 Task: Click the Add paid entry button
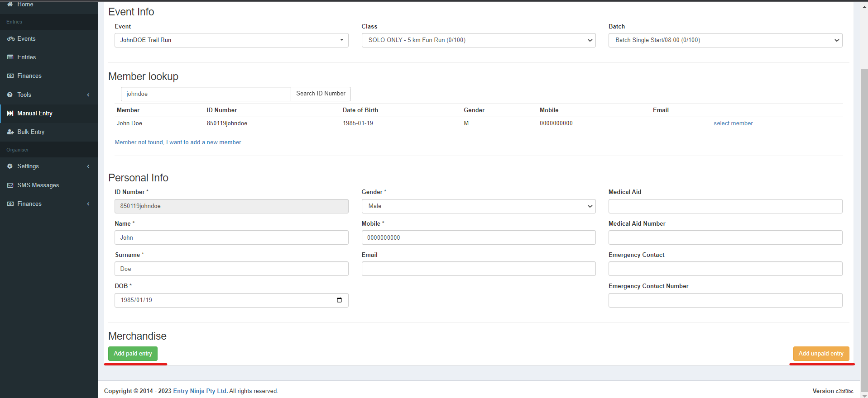coord(133,354)
